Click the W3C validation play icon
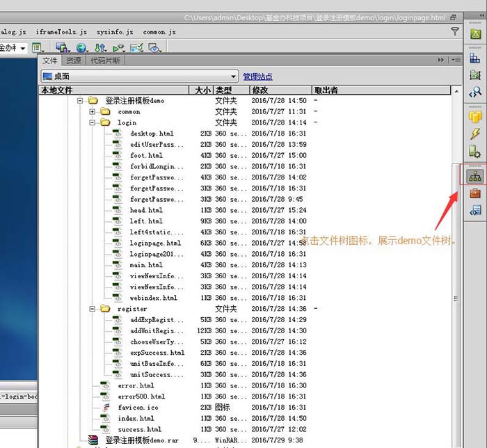The height and width of the screenshot is (448, 487). (x=119, y=48)
